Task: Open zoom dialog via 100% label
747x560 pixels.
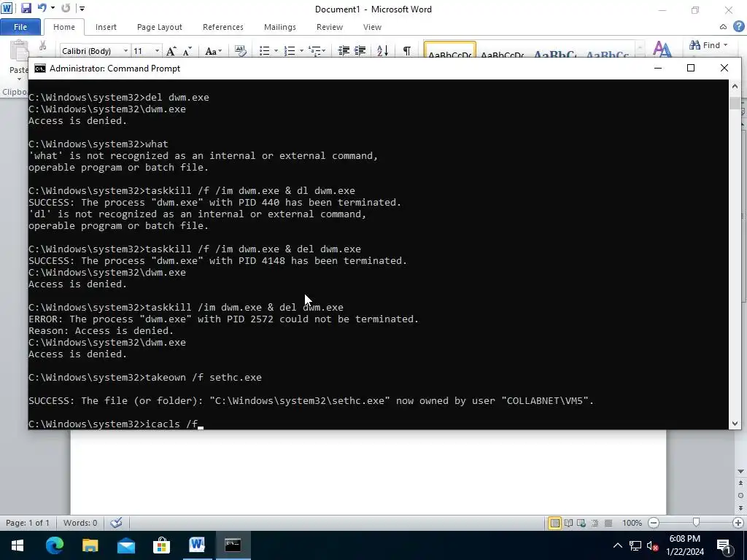Action: pyautogui.click(x=632, y=523)
